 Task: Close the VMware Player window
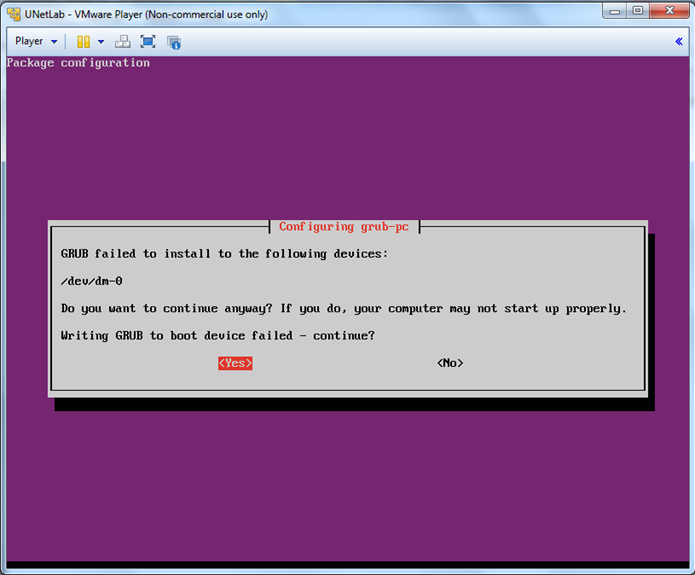pyautogui.click(x=670, y=11)
